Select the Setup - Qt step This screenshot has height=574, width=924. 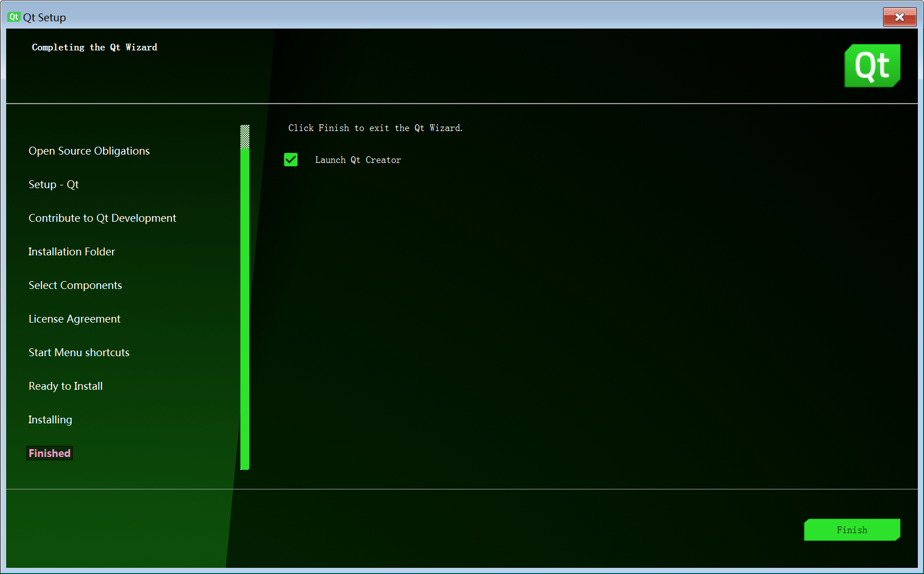tap(54, 184)
